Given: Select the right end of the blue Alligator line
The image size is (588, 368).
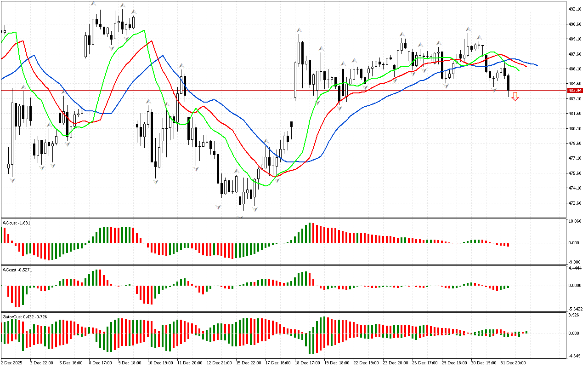Looking at the screenshot, I should click(x=537, y=65).
